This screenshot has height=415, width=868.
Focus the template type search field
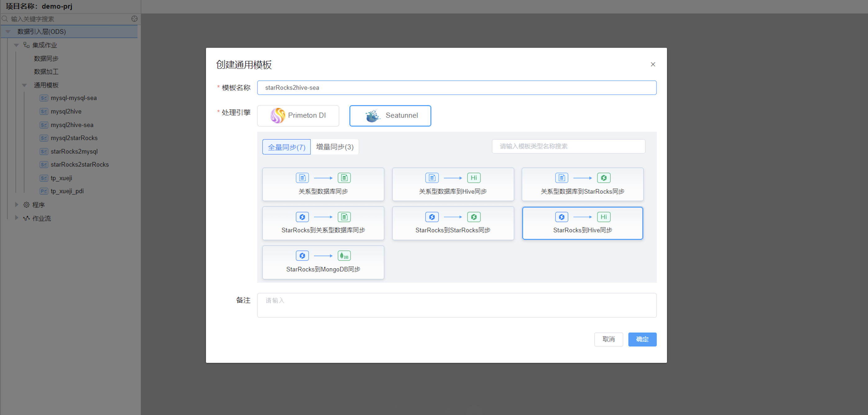(x=568, y=146)
